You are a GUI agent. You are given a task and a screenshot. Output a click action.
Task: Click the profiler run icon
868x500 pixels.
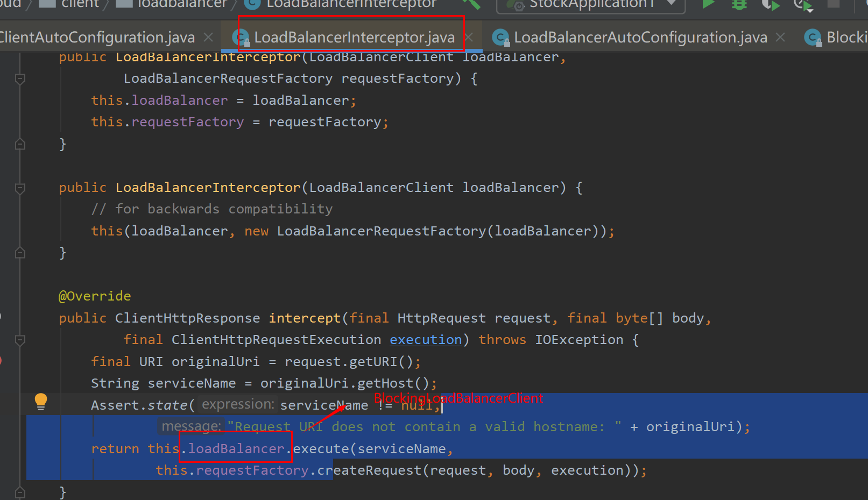[x=802, y=5]
